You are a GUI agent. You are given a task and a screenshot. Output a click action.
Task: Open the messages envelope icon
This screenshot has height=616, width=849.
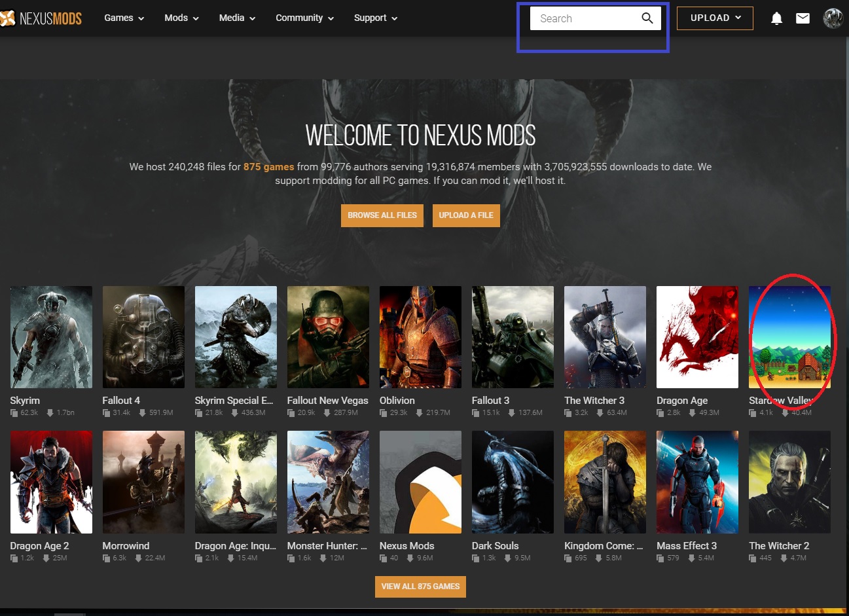[x=803, y=18]
